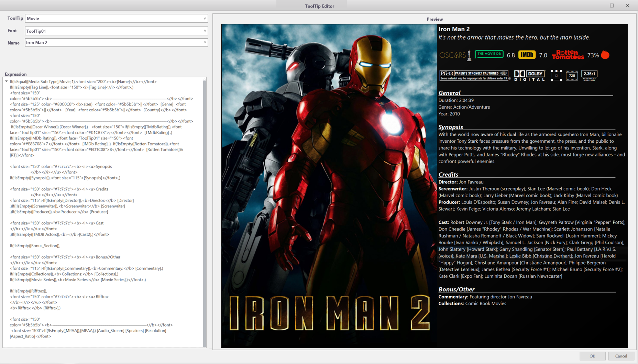Click the Oscars logo icon

[455, 55]
